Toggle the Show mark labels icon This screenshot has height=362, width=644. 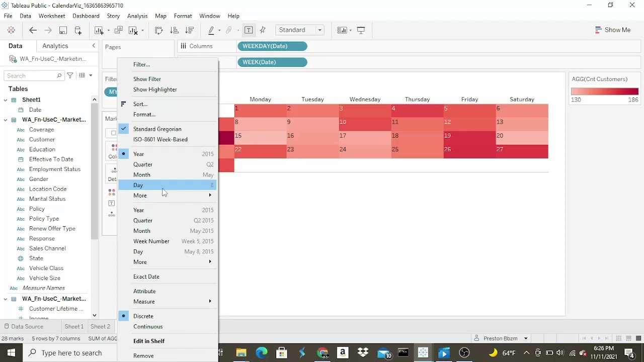[x=249, y=30]
